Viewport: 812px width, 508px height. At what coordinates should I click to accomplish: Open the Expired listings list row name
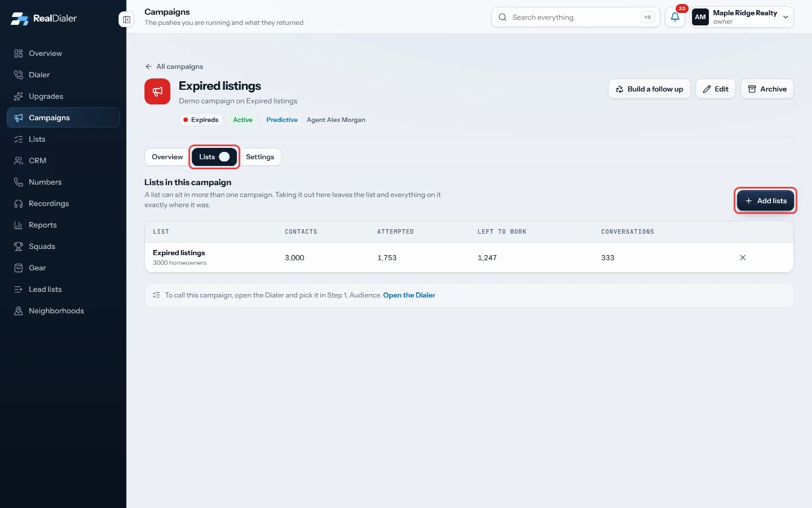179,253
